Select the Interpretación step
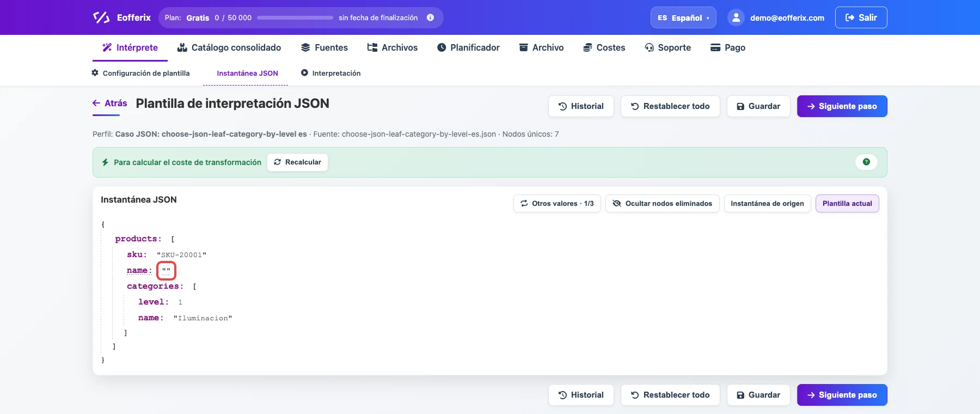 point(331,73)
